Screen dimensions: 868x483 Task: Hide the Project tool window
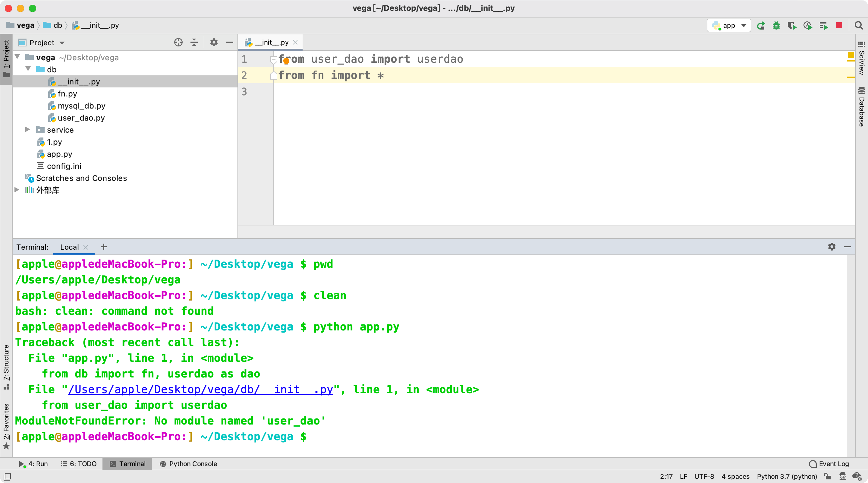[x=229, y=43]
